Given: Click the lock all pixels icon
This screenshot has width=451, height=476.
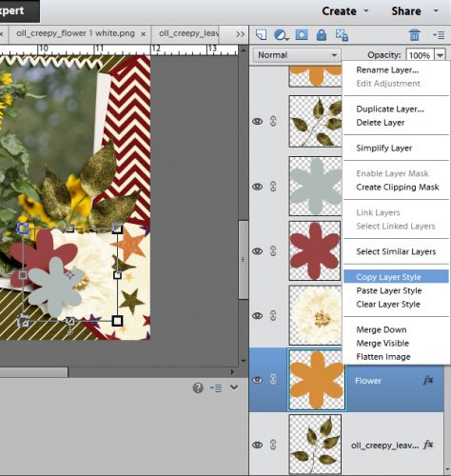Looking at the screenshot, I should 322,34.
